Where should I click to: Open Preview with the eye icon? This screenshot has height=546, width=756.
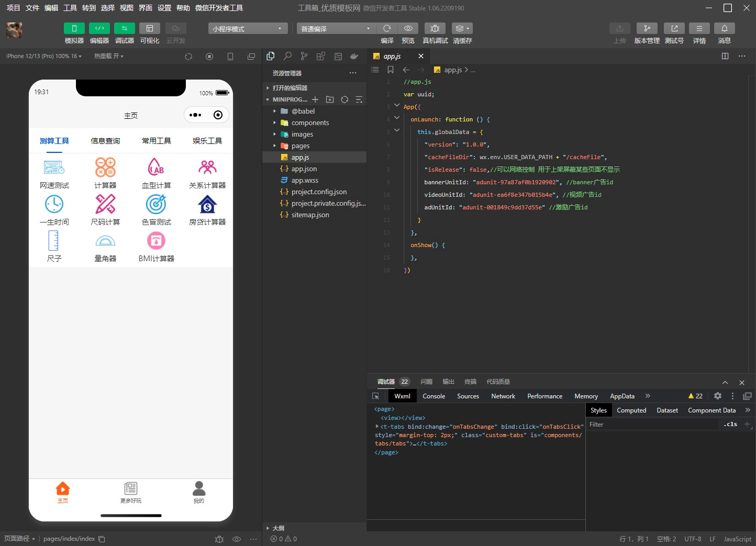point(408,28)
